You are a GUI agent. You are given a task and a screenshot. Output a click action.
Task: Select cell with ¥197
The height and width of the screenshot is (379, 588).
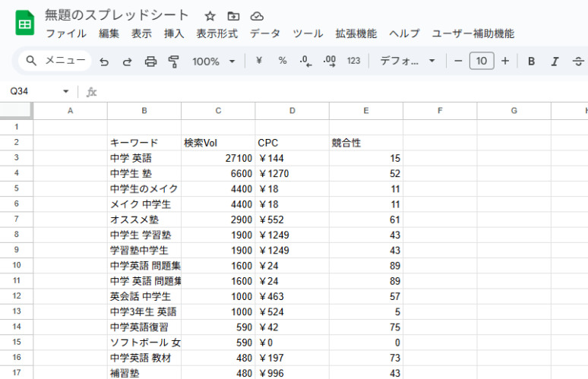pyautogui.click(x=292, y=358)
